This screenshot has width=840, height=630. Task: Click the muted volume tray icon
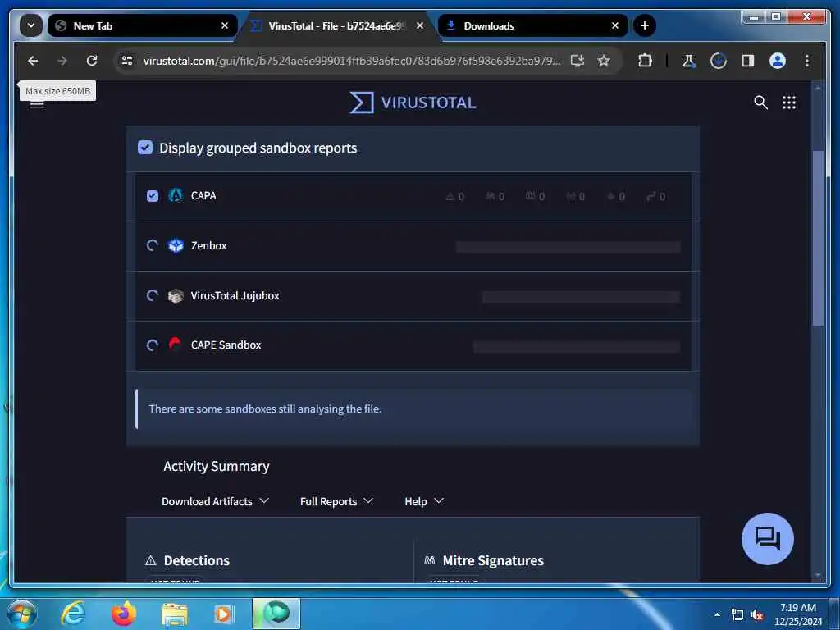coord(757,615)
